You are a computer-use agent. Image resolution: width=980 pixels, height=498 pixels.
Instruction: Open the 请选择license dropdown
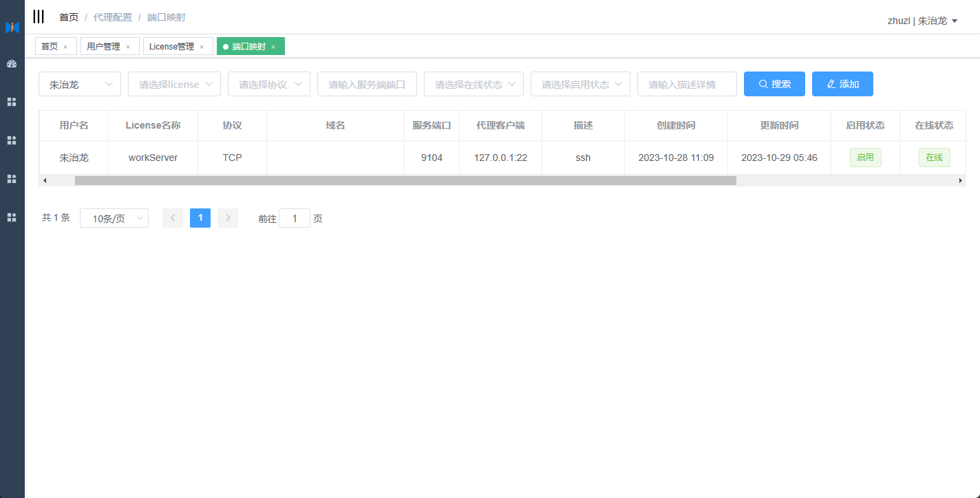point(174,84)
